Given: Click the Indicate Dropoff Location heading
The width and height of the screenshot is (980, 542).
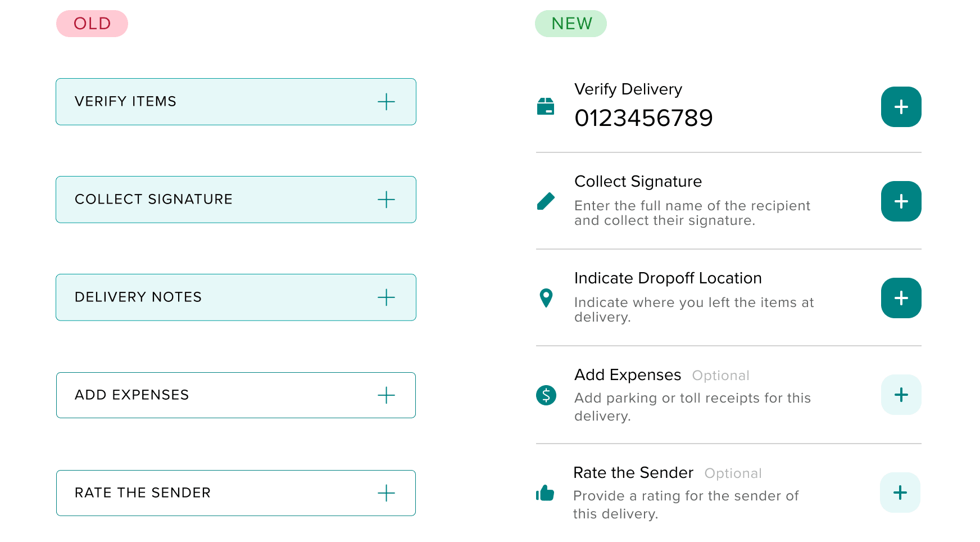Looking at the screenshot, I should tap(668, 278).
